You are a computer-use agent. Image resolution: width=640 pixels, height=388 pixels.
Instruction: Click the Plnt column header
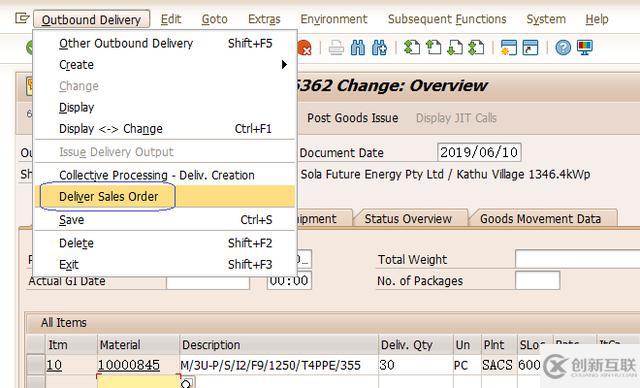[x=499, y=345]
